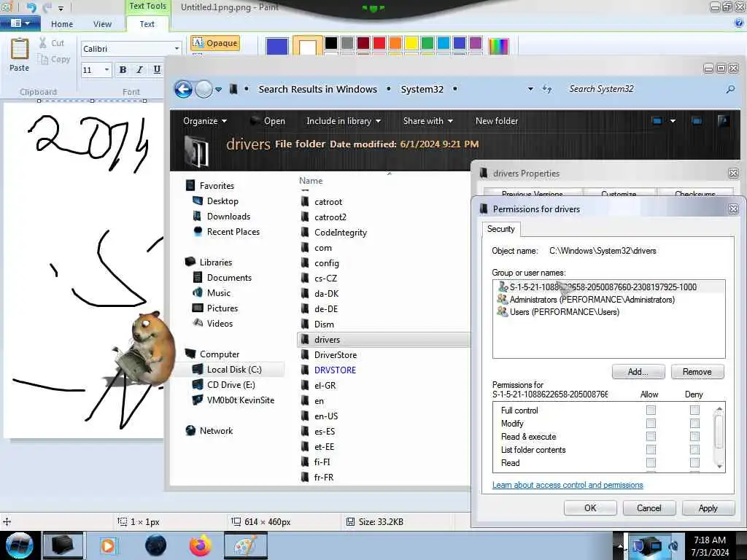Expand Include in library dropdown

(x=344, y=121)
